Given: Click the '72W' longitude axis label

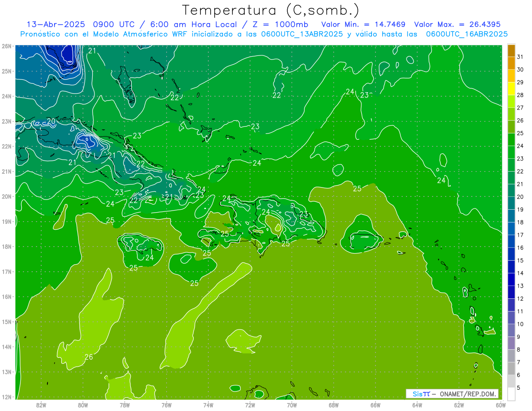Looking at the screenshot, I should 250,405.
